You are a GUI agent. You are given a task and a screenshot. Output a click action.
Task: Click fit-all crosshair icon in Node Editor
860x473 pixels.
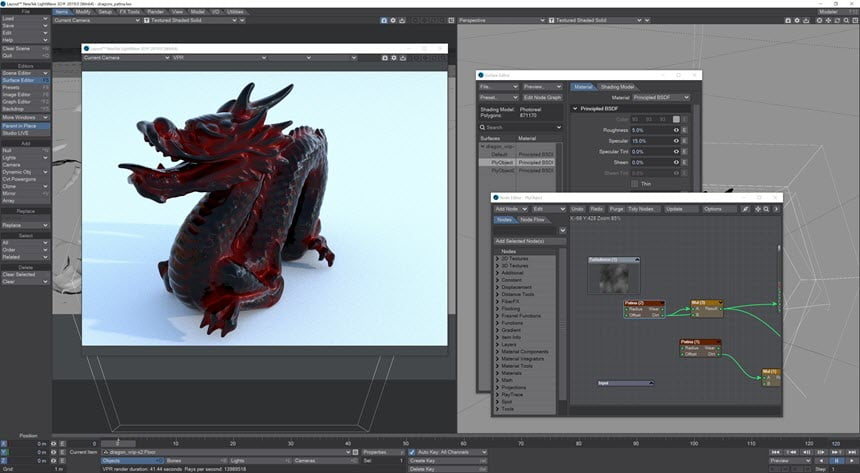tap(758, 209)
